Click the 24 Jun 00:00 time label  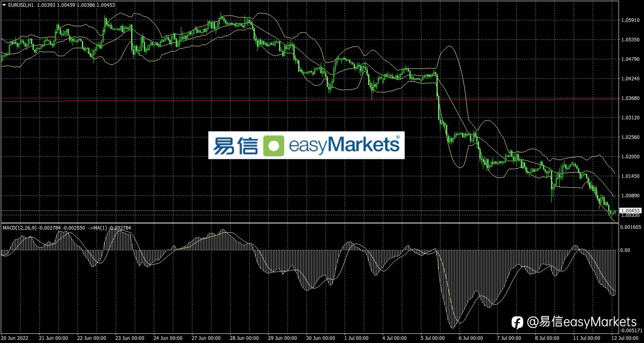[x=168, y=338]
